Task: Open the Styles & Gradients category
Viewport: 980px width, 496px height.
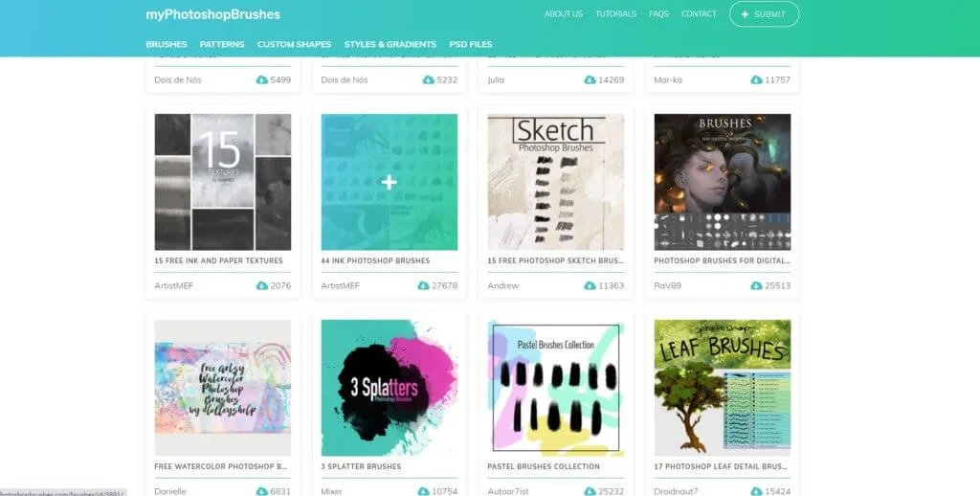Action: coord(390,44)
